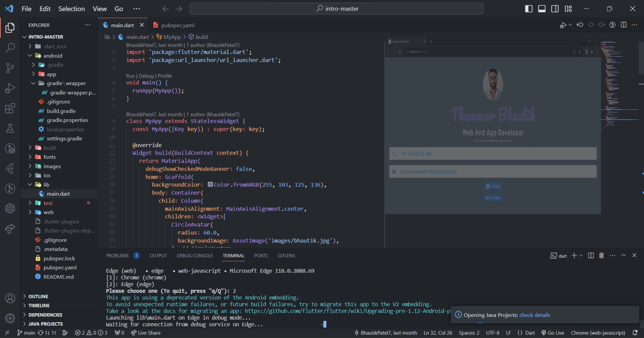The height and width of the screenshot is (338, 644).
Task: Open Live Share activity bar icon
Action: (x=10, y=229)
